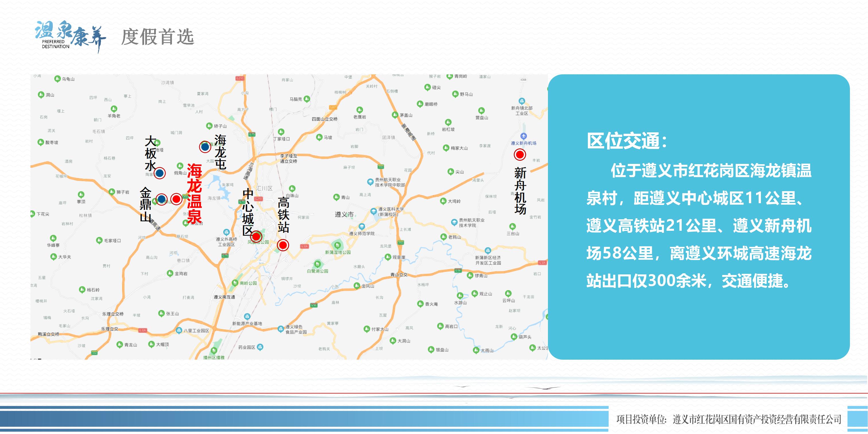Viewport: 868px width, 434px height.
Task: Click the green 乌龟山 mountain icon
Action: tap(57, 79)
